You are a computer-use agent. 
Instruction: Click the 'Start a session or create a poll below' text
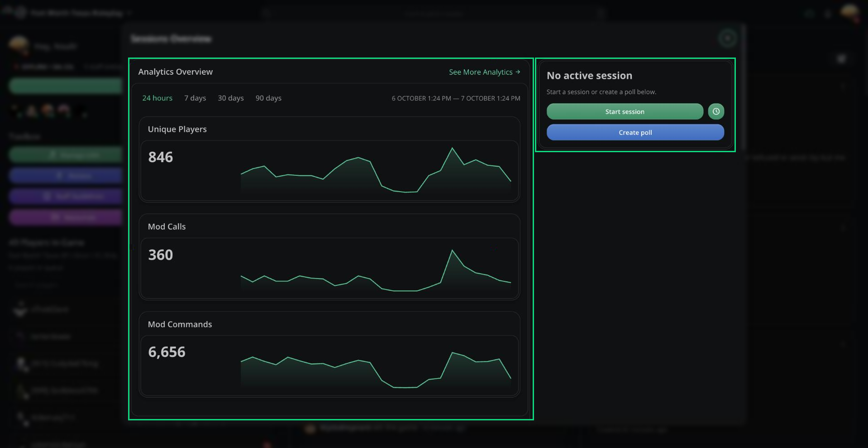601,92
